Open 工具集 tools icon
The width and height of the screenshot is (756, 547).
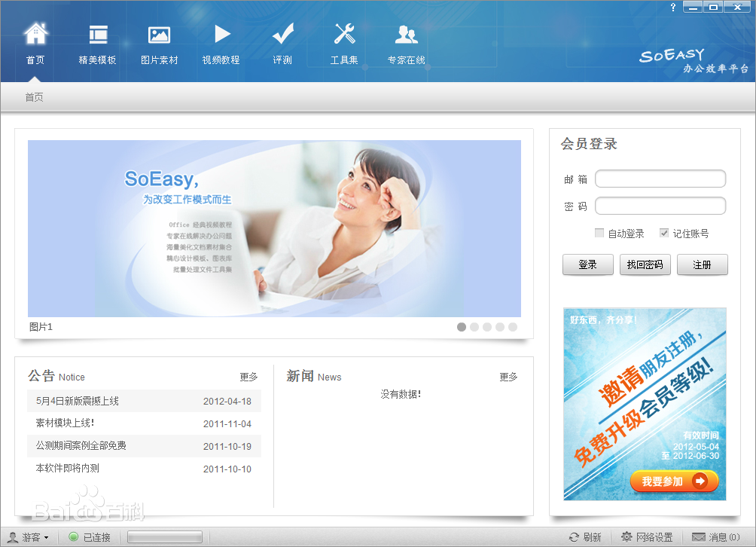pyautogui.click(x=344, y=34)
